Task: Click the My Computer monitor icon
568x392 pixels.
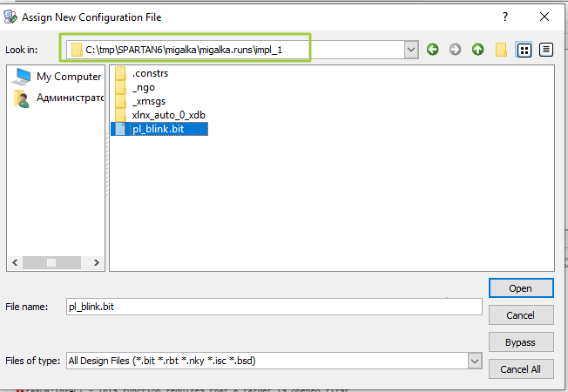Action: coord(21,77)
